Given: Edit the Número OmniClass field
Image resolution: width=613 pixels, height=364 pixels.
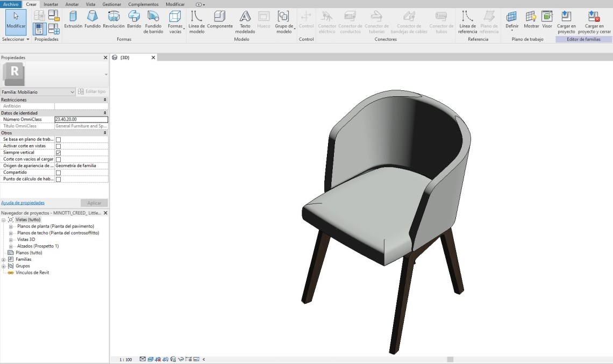Looking at the screenshot, I should 81,119.
